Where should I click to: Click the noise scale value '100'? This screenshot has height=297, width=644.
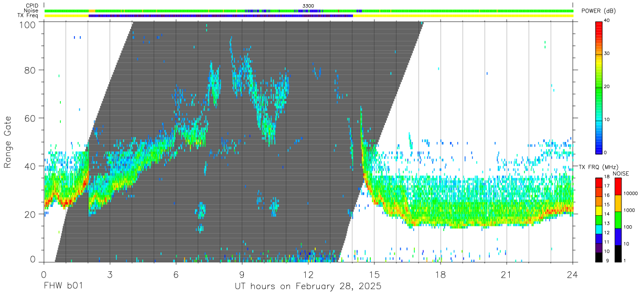point(627,227)
